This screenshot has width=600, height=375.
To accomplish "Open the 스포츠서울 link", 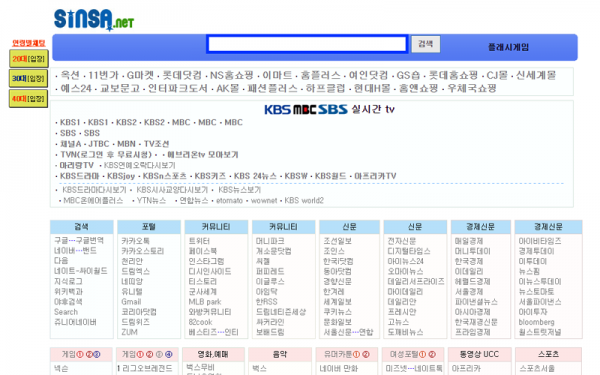I will [537, 368].
